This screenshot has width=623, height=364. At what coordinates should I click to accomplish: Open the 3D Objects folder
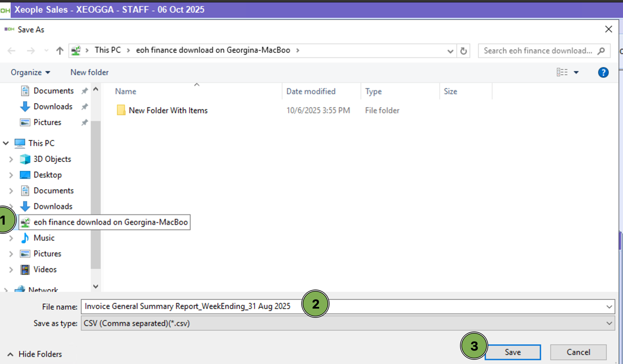pos(52,159)
